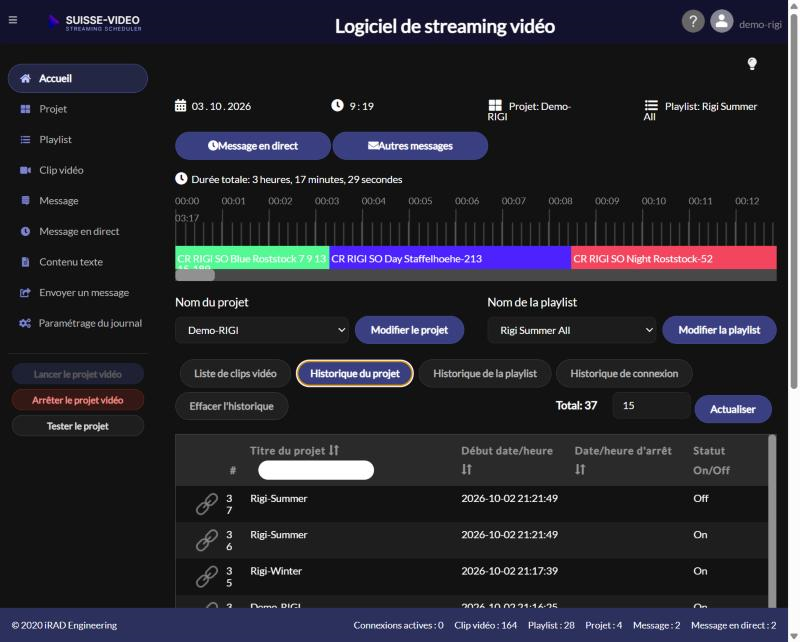
Task: Open the user profile avatar icon
Action: 721,21
